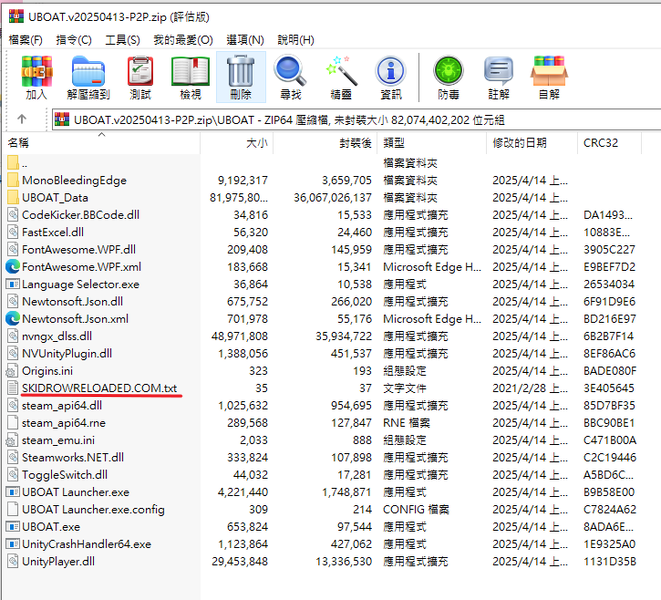The height and width of the screenshot is (600, 661).
Task: Open the 指令(C) menu
Action: click(x=74, y=40)
